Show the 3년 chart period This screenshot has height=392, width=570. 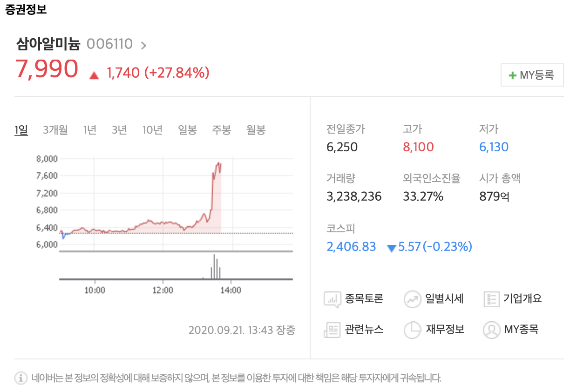[119, 130]
